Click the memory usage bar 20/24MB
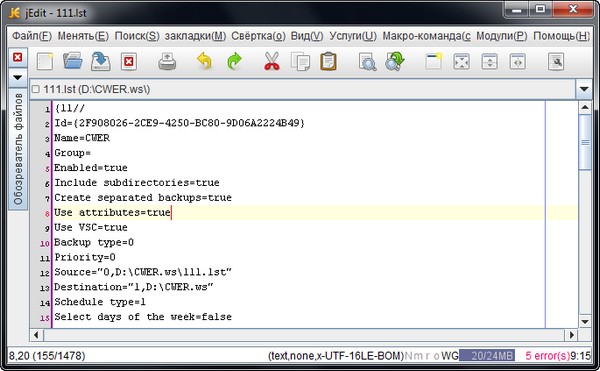This screenshot has width=600, height=371. point(487,356)
